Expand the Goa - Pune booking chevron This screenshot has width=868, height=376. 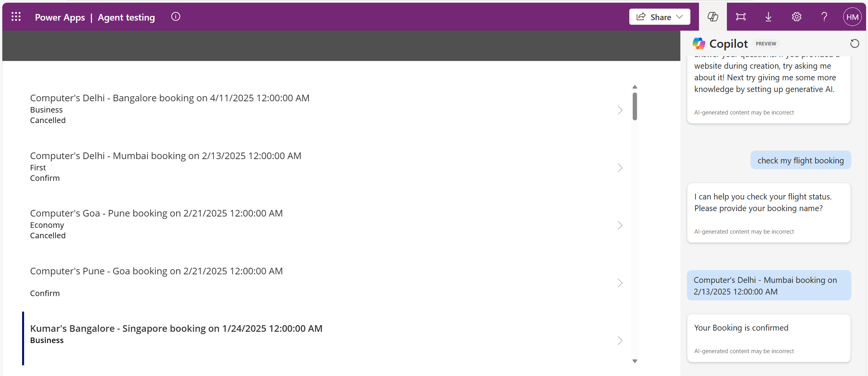[x=620, y=225]
